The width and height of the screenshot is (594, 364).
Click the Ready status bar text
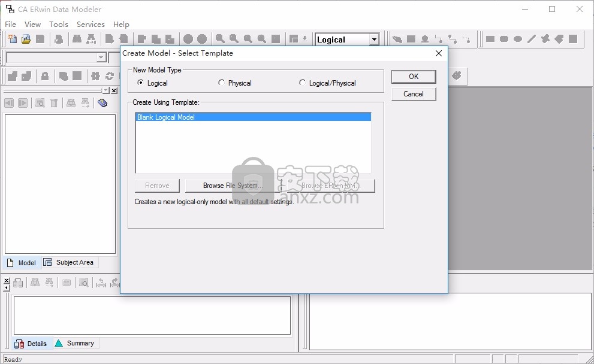click(13, 359)
